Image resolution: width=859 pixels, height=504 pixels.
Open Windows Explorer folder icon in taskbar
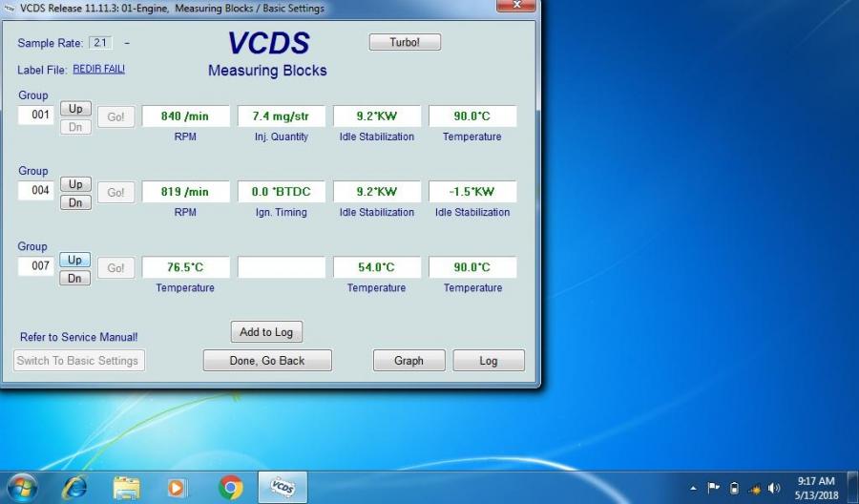pos(126,488)
